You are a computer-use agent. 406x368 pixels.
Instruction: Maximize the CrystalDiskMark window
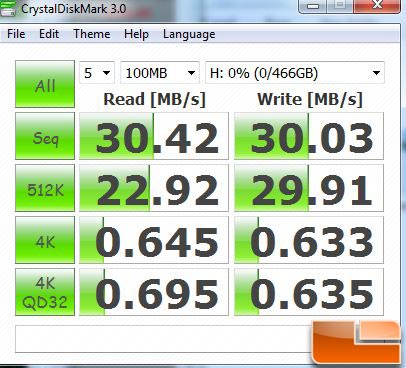(340, 6)
